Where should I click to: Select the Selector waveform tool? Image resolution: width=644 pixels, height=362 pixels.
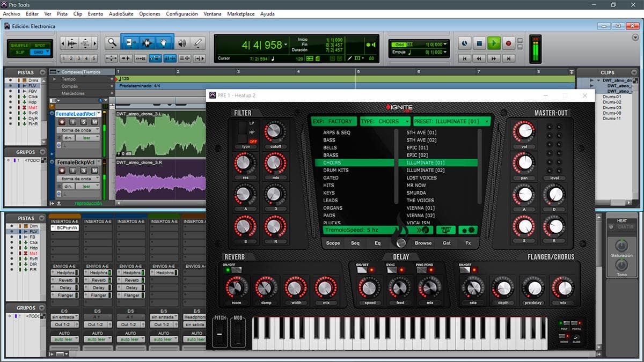(148, 43)
